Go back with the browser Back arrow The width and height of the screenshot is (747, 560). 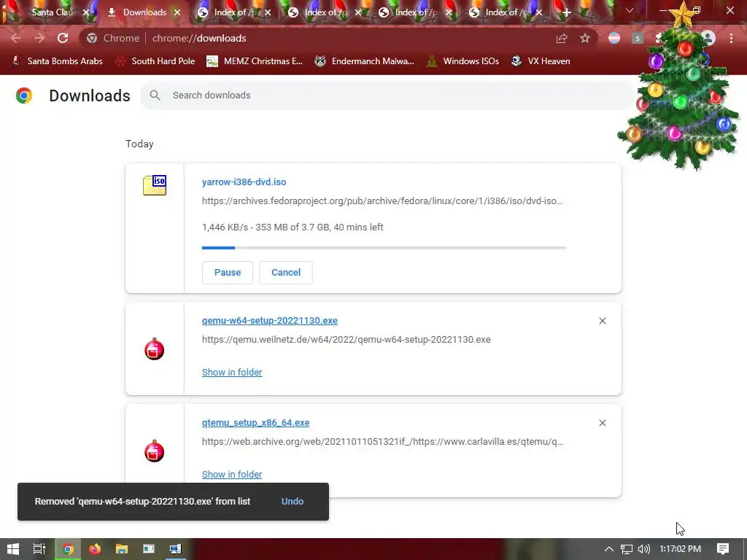pyautogui.click(x=16, y=38)
